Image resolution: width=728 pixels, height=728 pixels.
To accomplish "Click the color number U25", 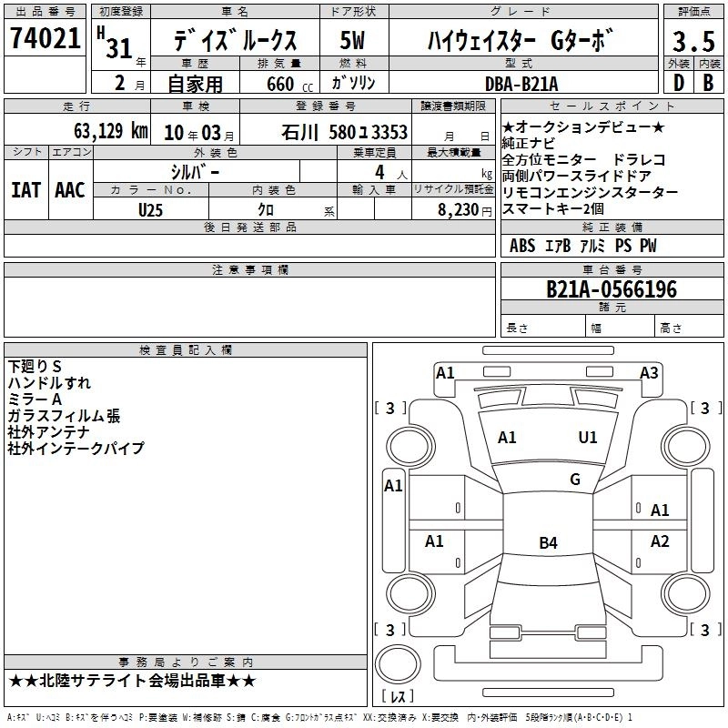I will pos(151,209).
